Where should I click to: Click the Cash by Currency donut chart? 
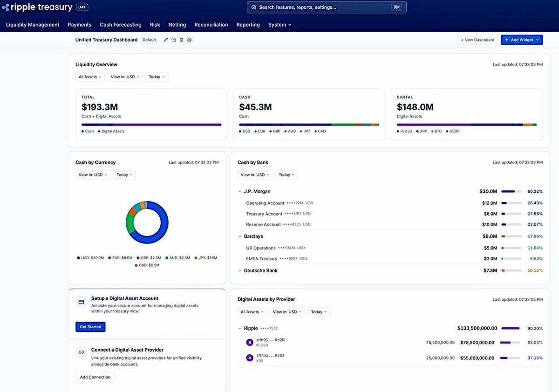point(147,223)
